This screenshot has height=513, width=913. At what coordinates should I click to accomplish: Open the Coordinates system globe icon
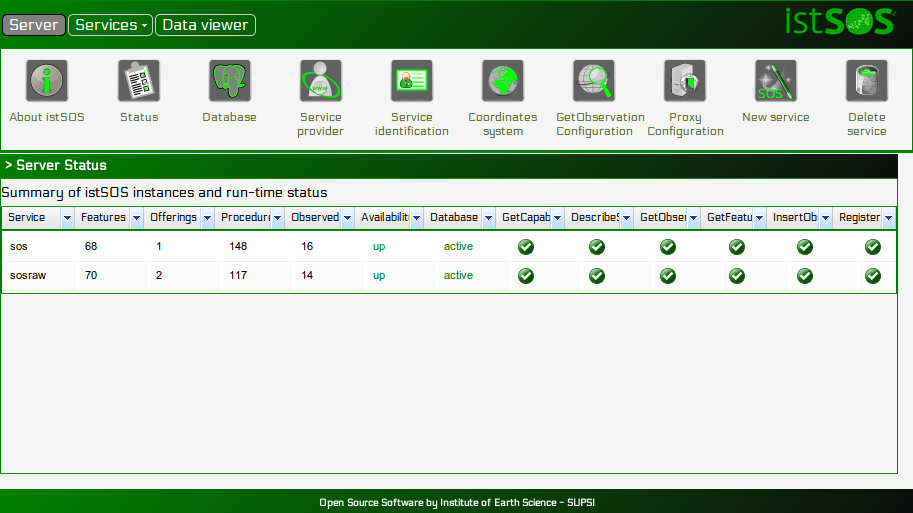click(x=502, y=80)
